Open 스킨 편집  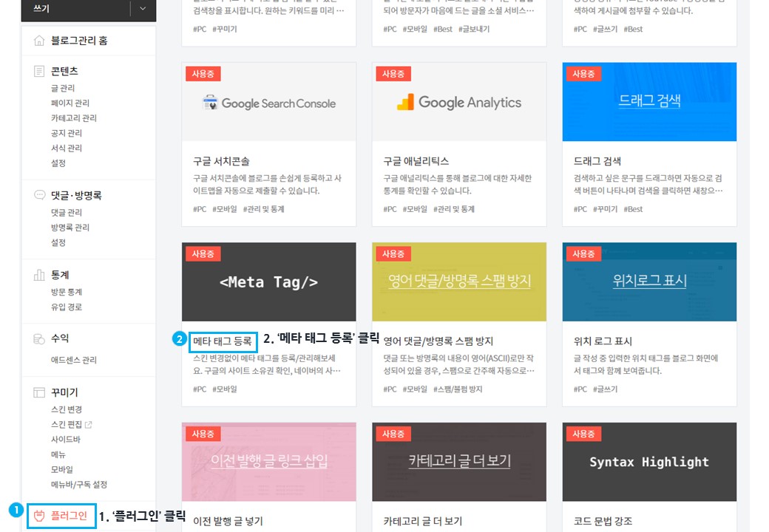(x=67, y=425)
